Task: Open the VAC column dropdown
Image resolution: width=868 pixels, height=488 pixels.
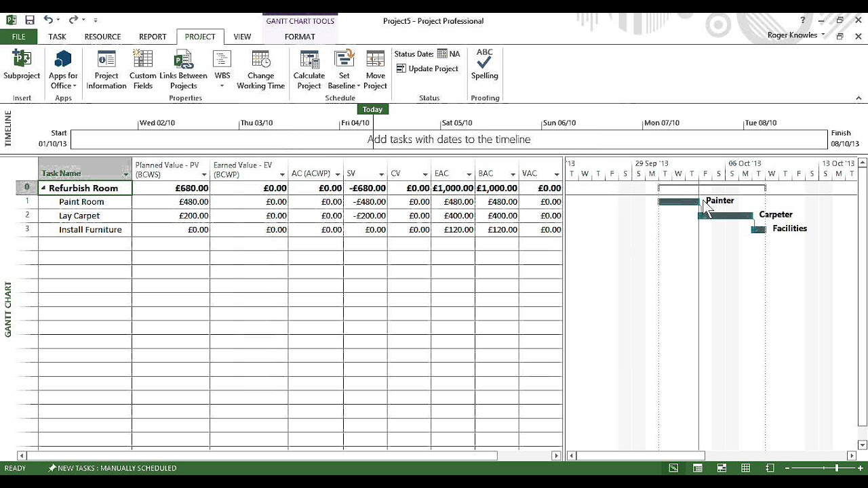Action: (x=557, y=174)
